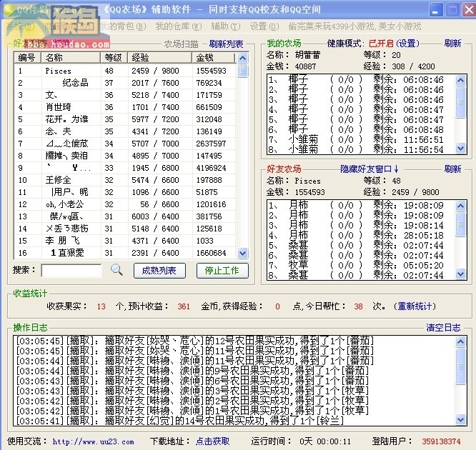Click the money value 4196924
476x450 pixels.
(x=211, y=168)
